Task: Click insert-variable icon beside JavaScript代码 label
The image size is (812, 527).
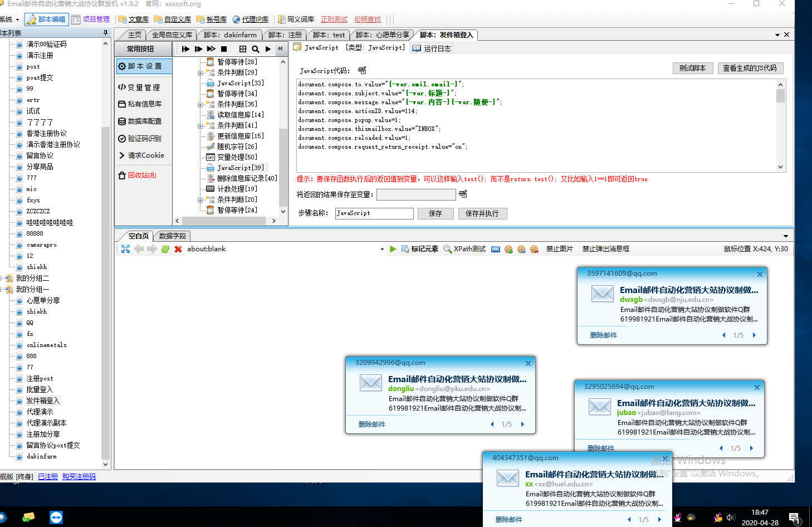Action: [x=362, y=70]
